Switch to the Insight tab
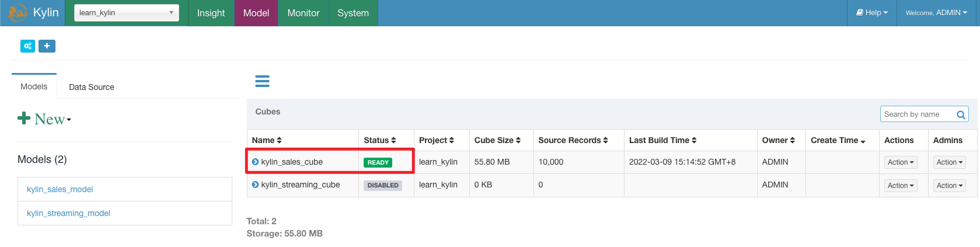This screenshot has width=980, height=247. pos(211,13)
